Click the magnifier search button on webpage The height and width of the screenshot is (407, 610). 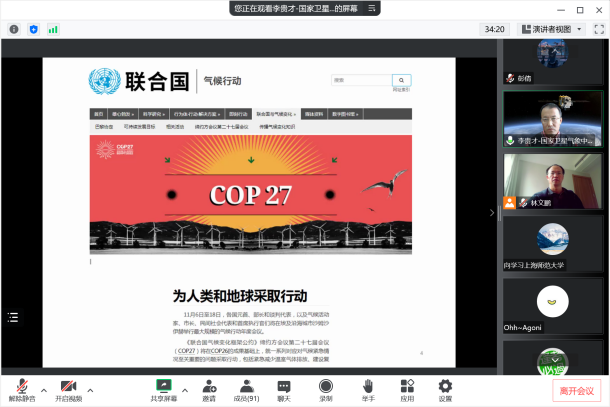(x=401, y=80)
